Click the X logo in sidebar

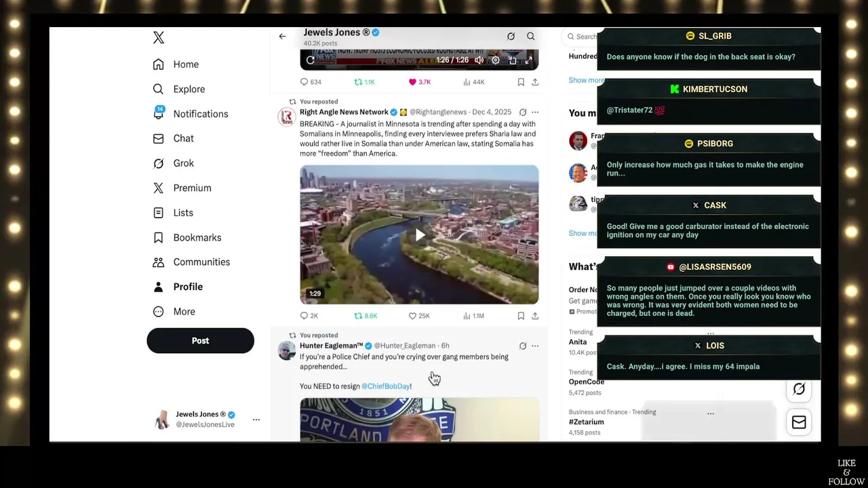click(159, 38)
